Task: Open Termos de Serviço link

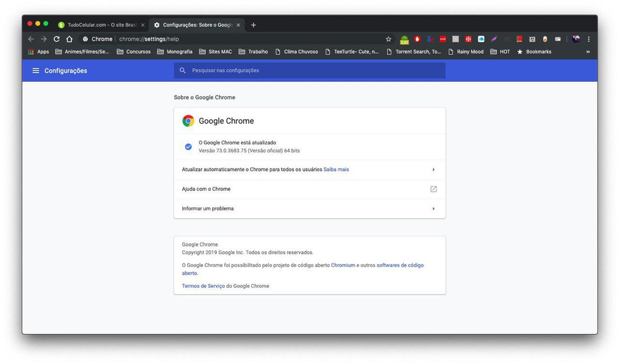Action: tap(203, 286)
